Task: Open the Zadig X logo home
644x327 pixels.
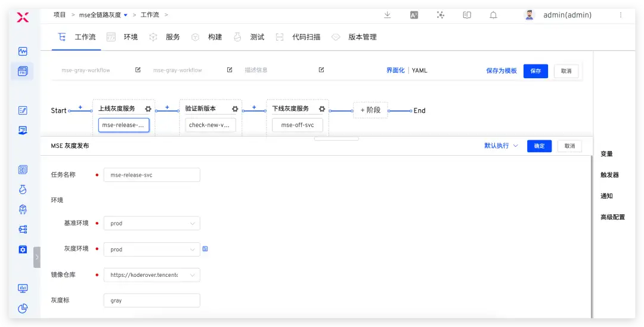Action: click(x=23, y=17)
